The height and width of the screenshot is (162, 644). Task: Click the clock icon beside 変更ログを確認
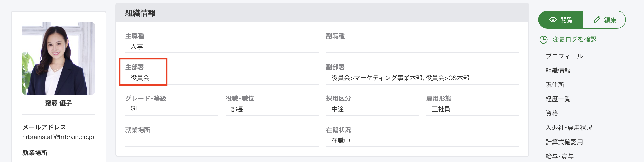coord(544,39)
